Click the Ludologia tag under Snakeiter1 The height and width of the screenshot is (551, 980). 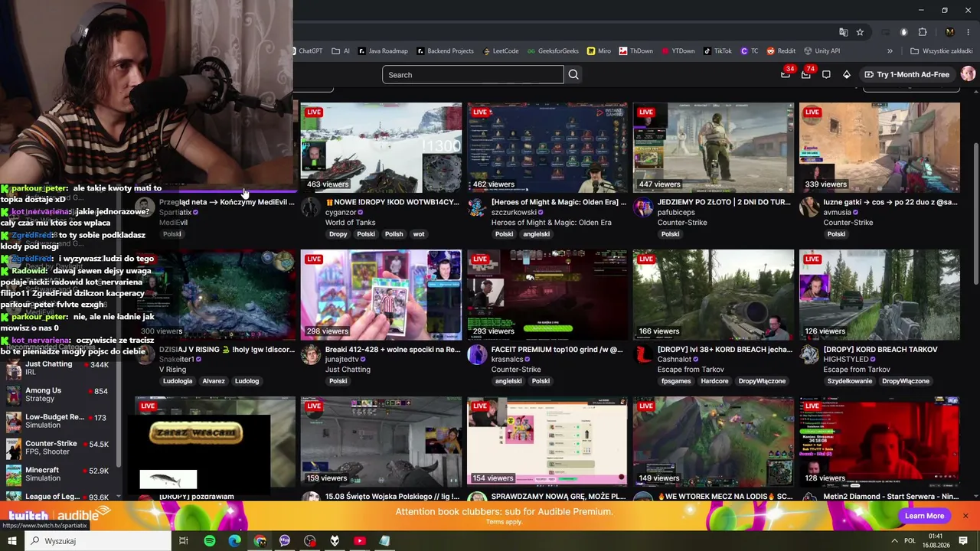pos(178,381)
